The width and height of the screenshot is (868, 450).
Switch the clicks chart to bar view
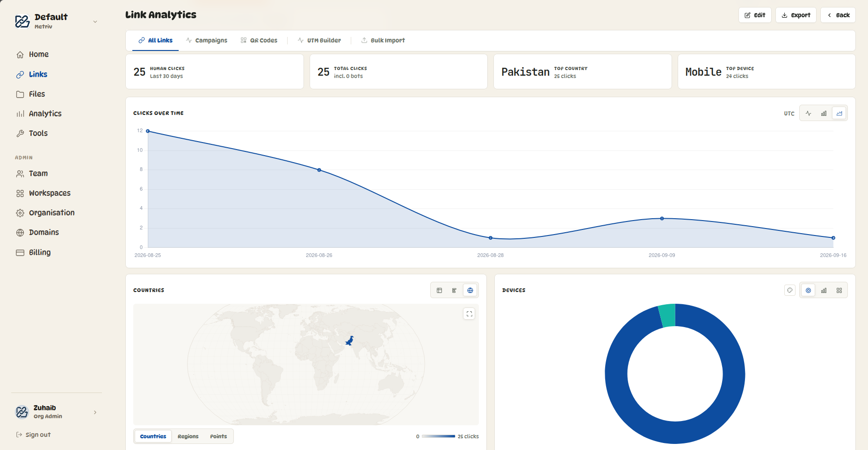click(x=824, y=113)
